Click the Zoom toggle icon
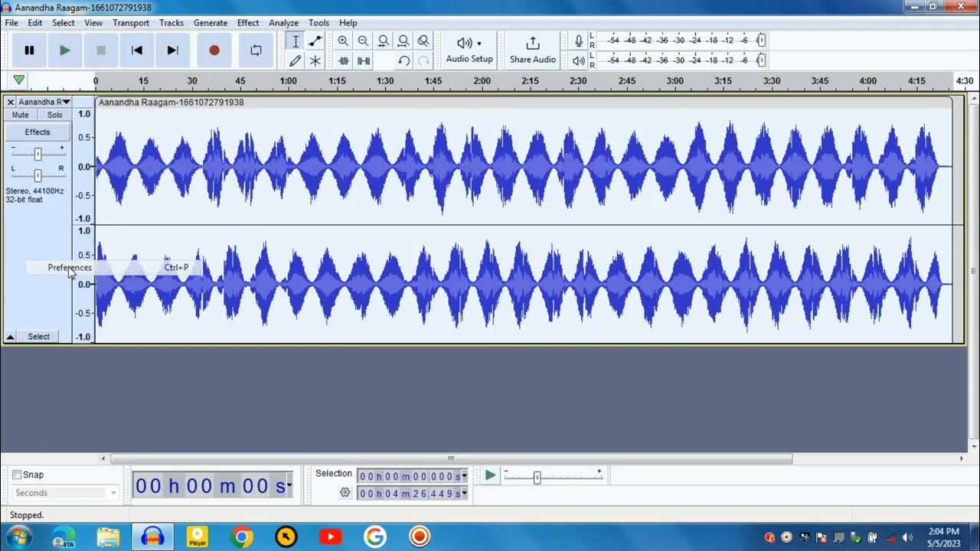Viewport: 980px width, 551px height. pyautogui.click(x=423, y=41)
